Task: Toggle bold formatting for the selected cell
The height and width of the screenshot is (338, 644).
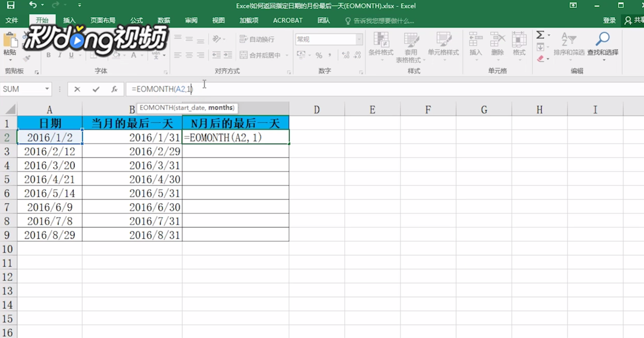Action: 48,55
